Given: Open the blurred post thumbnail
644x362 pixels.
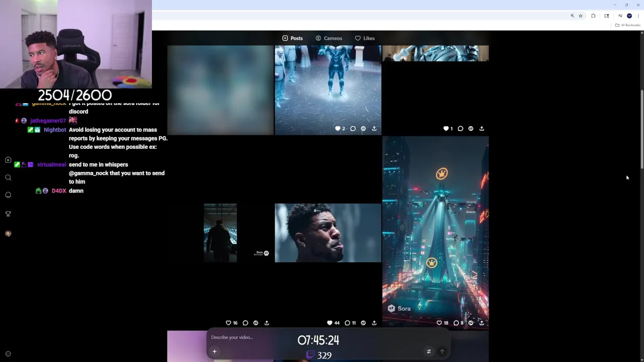Looking at the screenshot, I should click(220, 90).
